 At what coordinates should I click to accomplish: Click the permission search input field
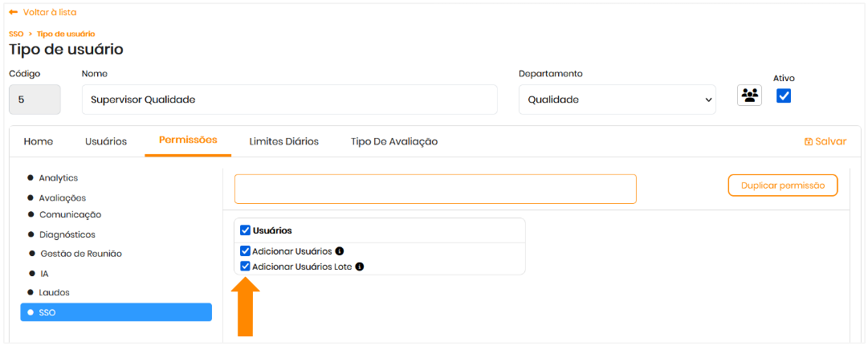(435, 189)
